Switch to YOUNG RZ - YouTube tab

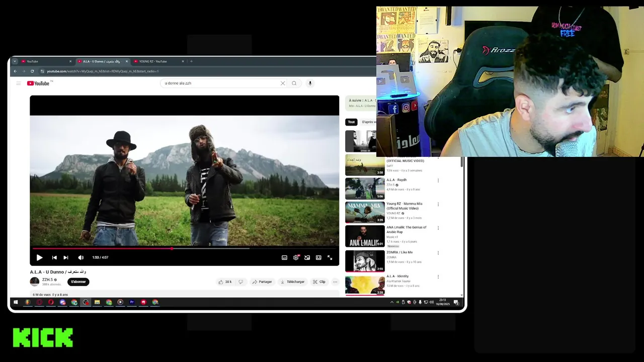(x=159, y=61)
